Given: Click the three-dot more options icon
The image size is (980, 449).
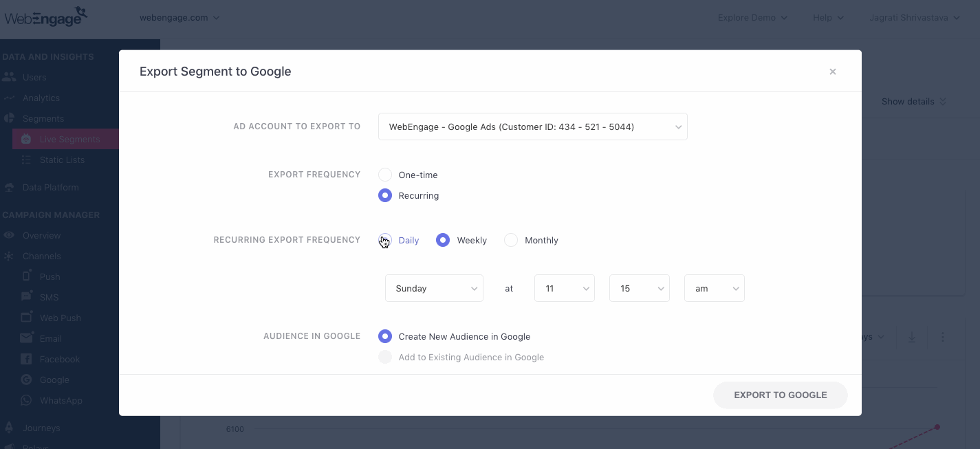Looking at the screenshot, I should pos(943,337).
